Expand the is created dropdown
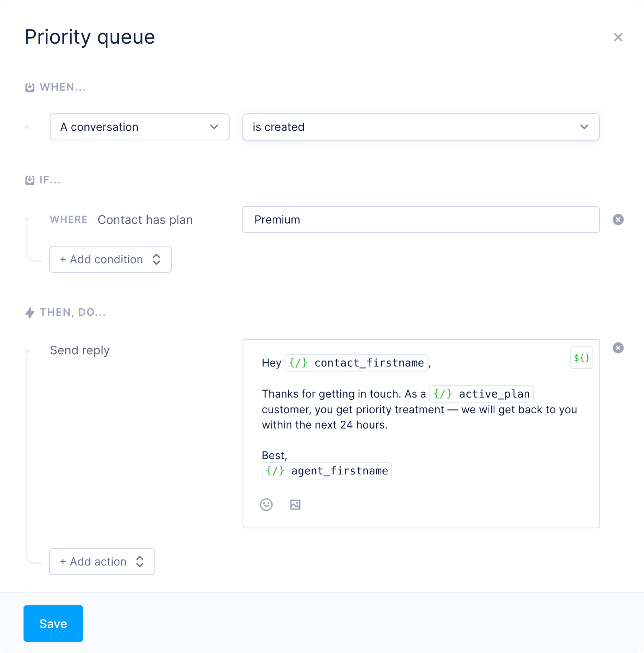 coord(421,127)
